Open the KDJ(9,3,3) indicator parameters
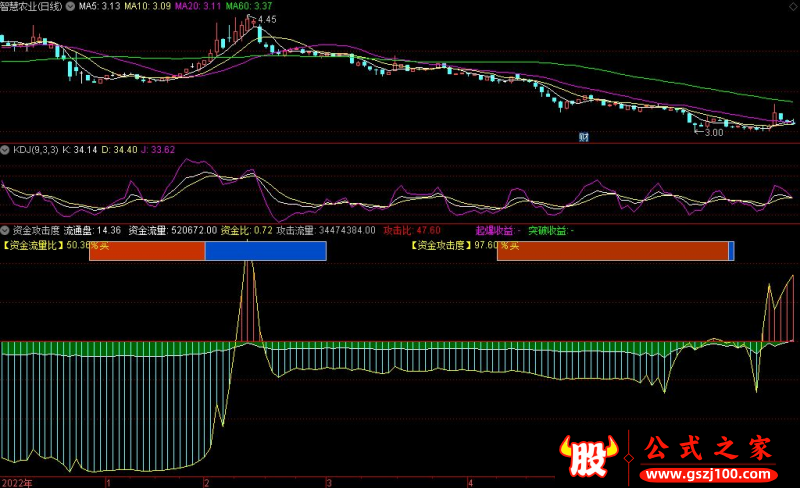This screenshot has width=800, height=488. click(x=36, y=150)
